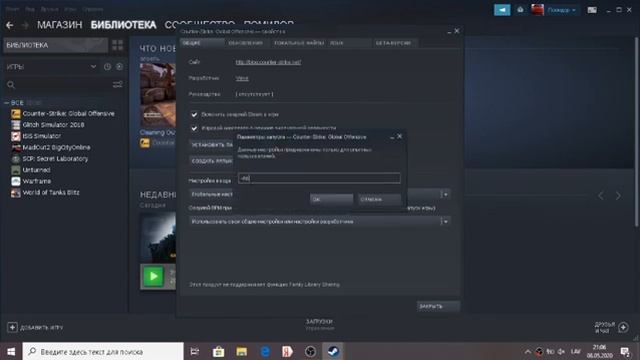640x360 pixels.
Task: Click launch options text input field
Action: tap(319, 178)
